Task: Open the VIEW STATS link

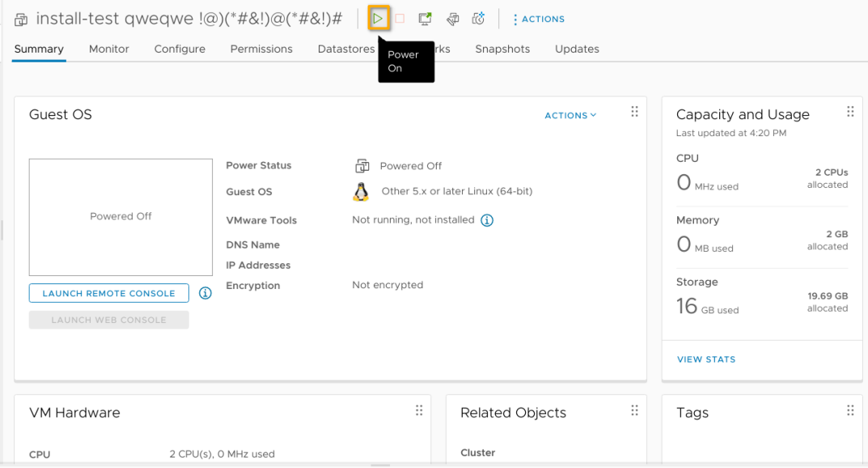Action: click(x=706, y=360)
